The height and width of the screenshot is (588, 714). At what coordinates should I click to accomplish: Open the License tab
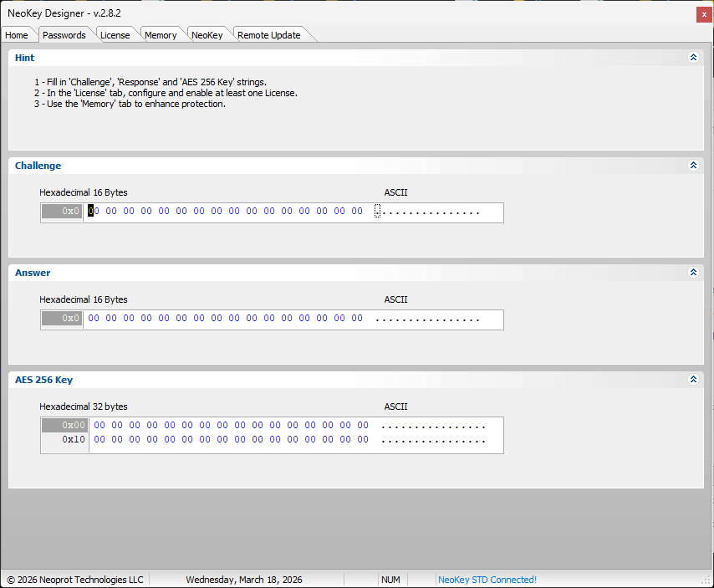click(x=115, y=35)
